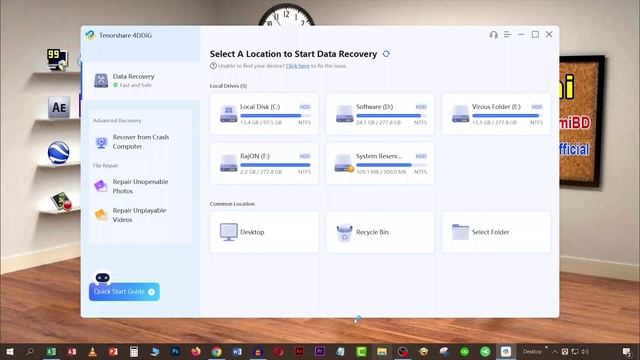Click '24.1 GB / 277.8 GB' text

click(x=378, y=122)
